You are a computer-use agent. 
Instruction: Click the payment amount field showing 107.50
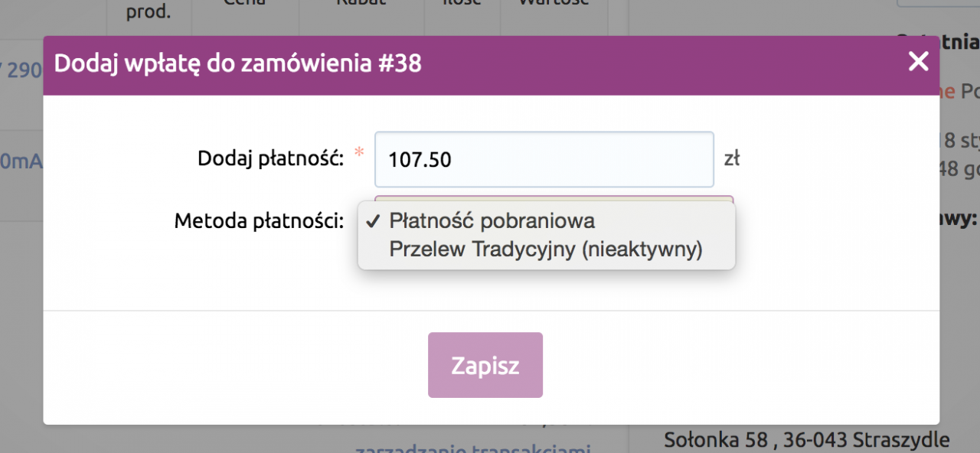[544, 159]
